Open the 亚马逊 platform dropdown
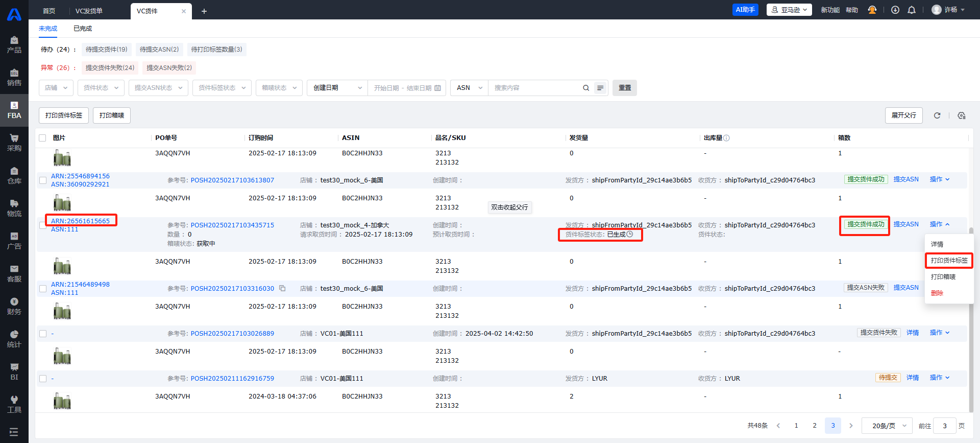 point(789,10)
